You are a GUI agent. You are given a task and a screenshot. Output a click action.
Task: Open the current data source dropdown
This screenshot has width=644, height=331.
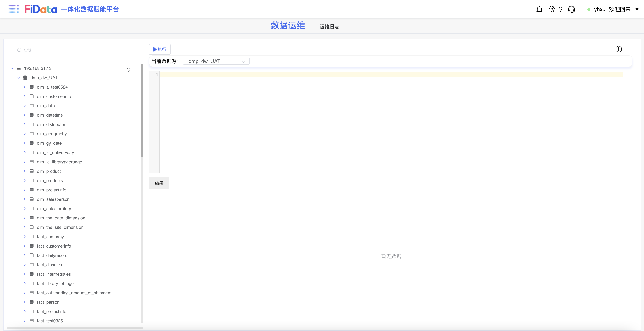(216, 61)
